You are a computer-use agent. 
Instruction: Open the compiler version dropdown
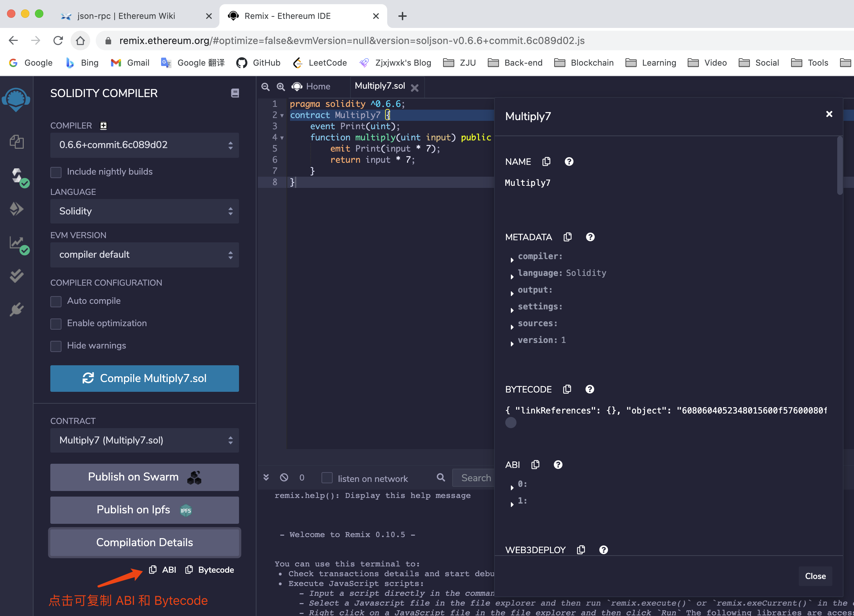coord(145,145)
